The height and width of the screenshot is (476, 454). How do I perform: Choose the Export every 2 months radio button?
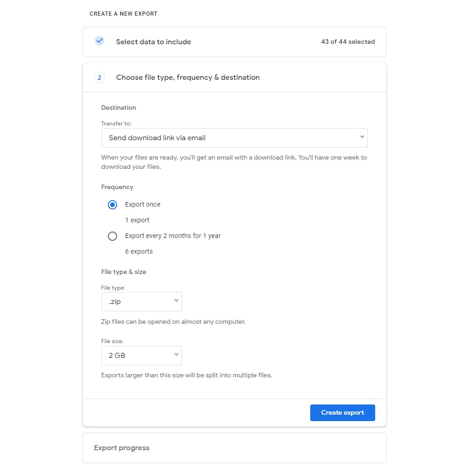pos(112,236)
